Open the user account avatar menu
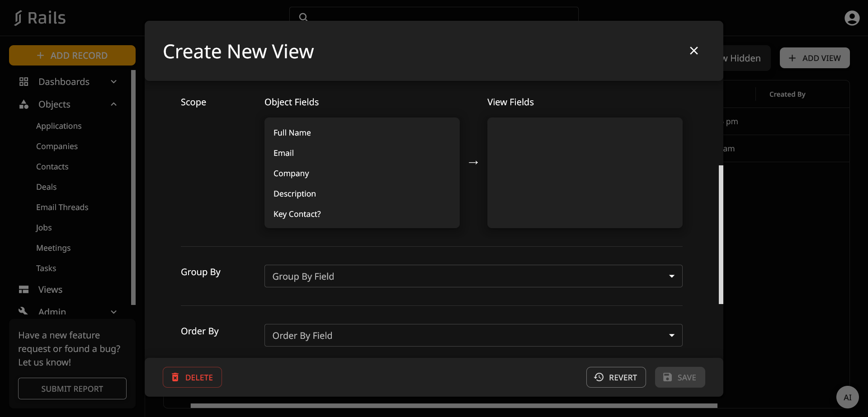 852,18
